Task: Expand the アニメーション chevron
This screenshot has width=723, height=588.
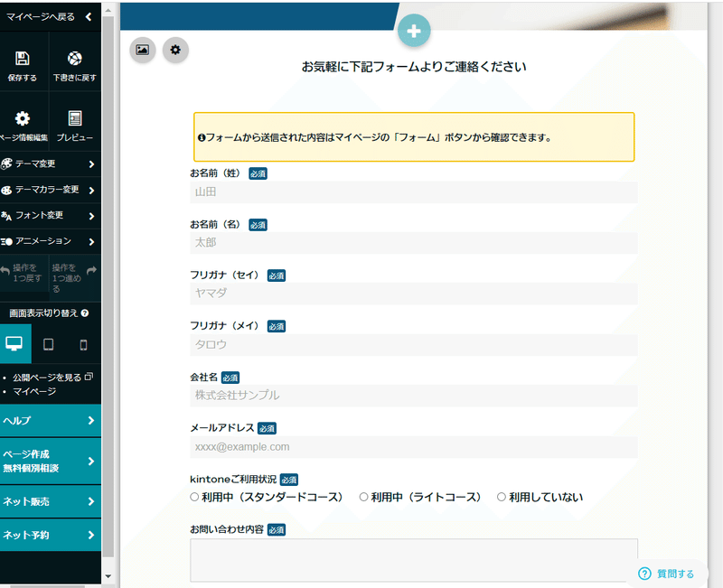Action: 91,242
